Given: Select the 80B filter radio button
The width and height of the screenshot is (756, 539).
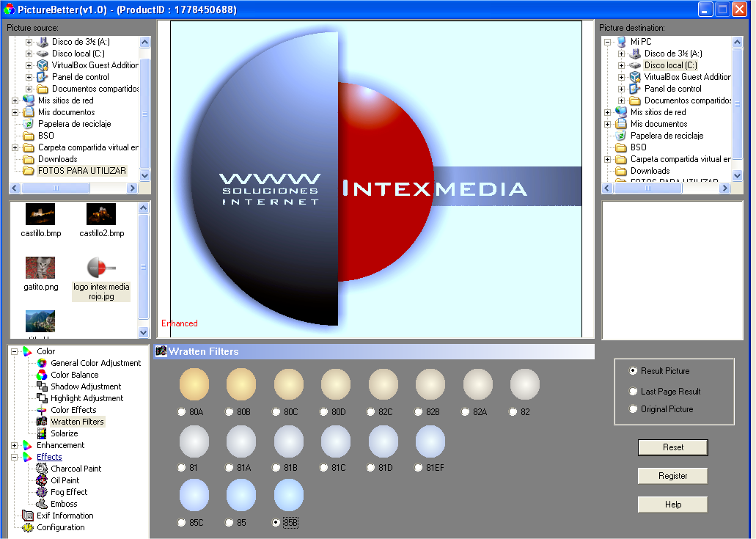Looking at the screenshot, I should [229, 411].
